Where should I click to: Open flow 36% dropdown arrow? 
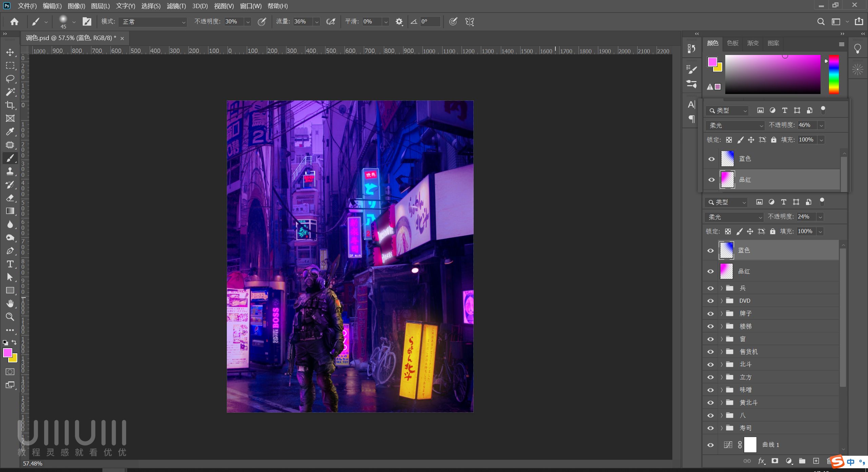pos(317,22)
